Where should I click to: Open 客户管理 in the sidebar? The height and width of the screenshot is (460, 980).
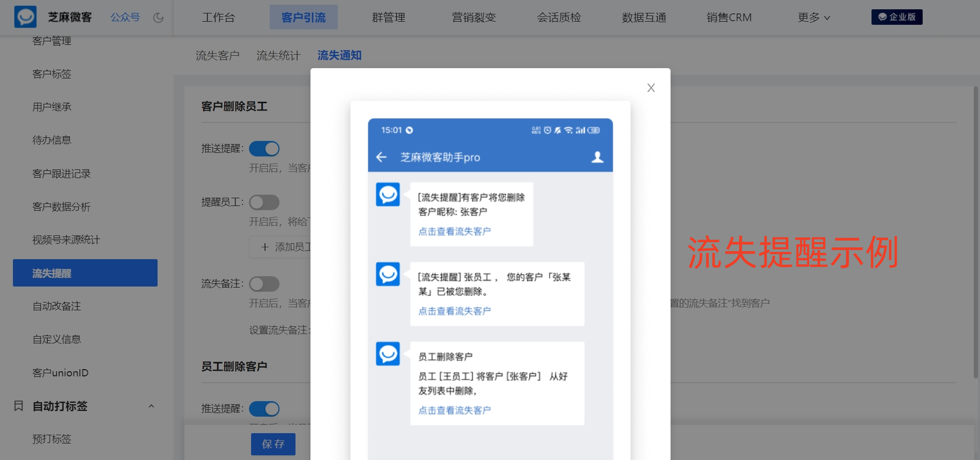(52, 41)
